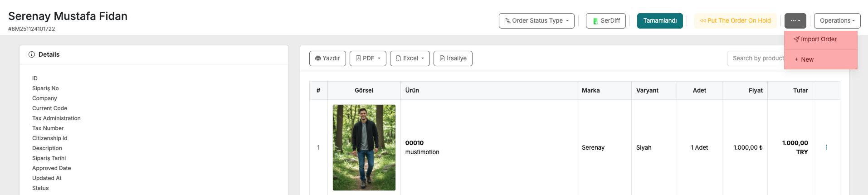
Task: Select Import Order from the menu
Action: (x=819, y=39)
